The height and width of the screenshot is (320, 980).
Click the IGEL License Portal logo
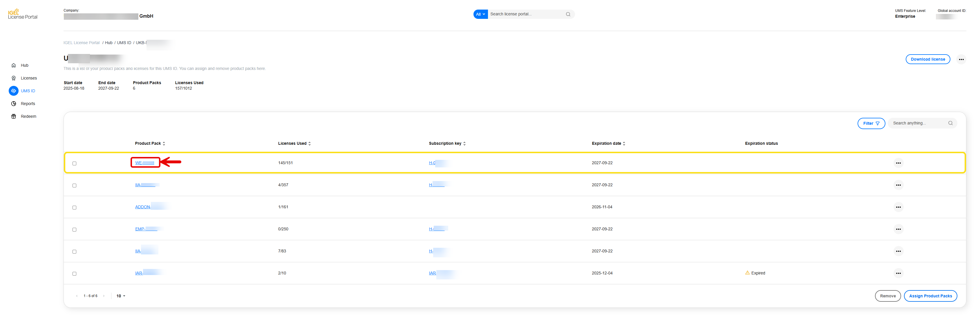[x=23, y=14]
